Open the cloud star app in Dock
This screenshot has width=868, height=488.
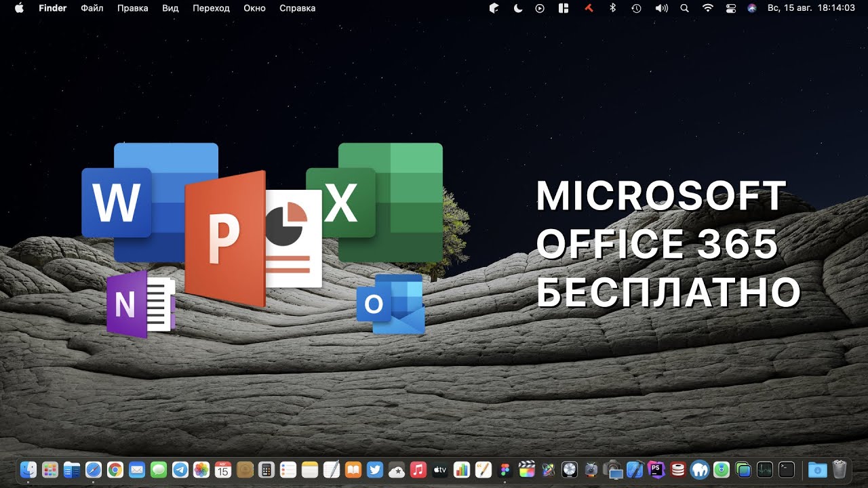point(396,469)
